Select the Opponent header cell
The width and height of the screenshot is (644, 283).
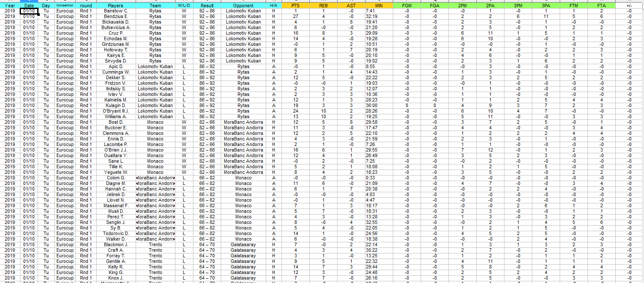[x=243, y=6]
